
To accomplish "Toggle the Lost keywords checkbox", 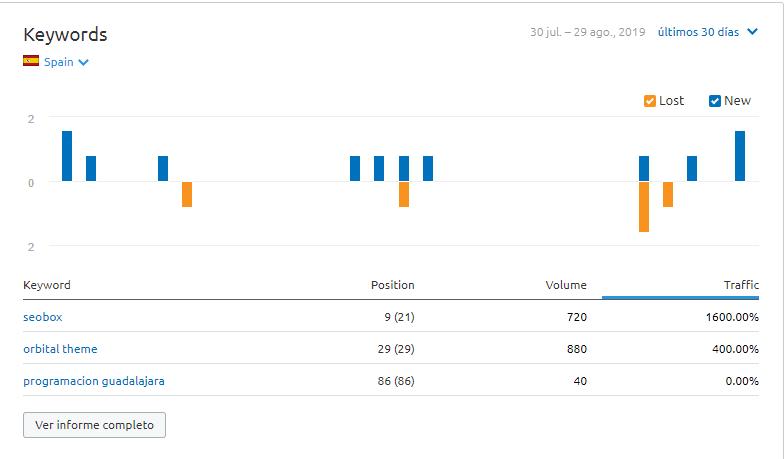I will coord(650,101).
